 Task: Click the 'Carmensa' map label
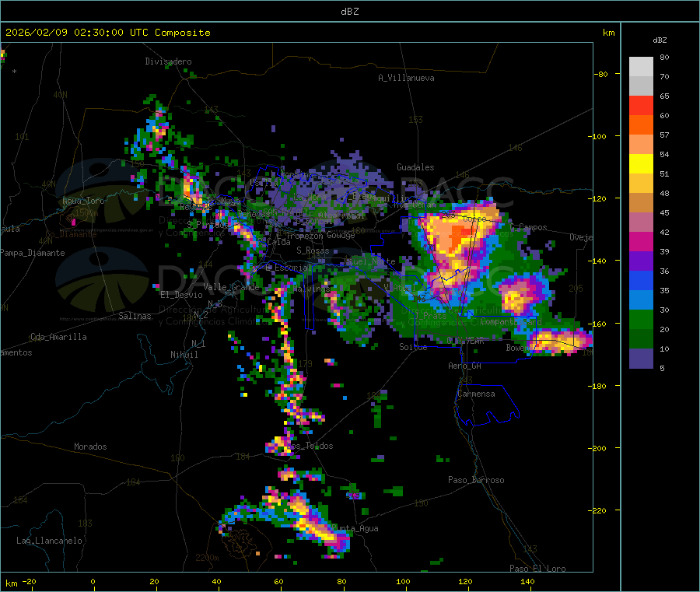point(476,394)
